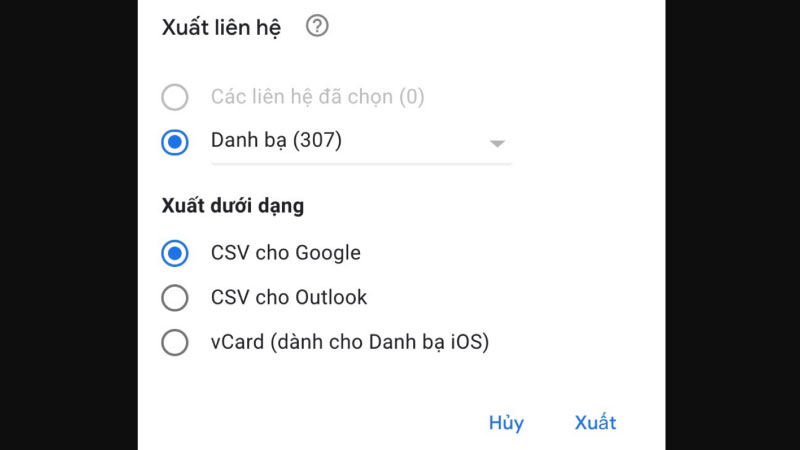The image size is (800, 450).
Task: Click the CSV cho Google label text
Action: [286, 253]
